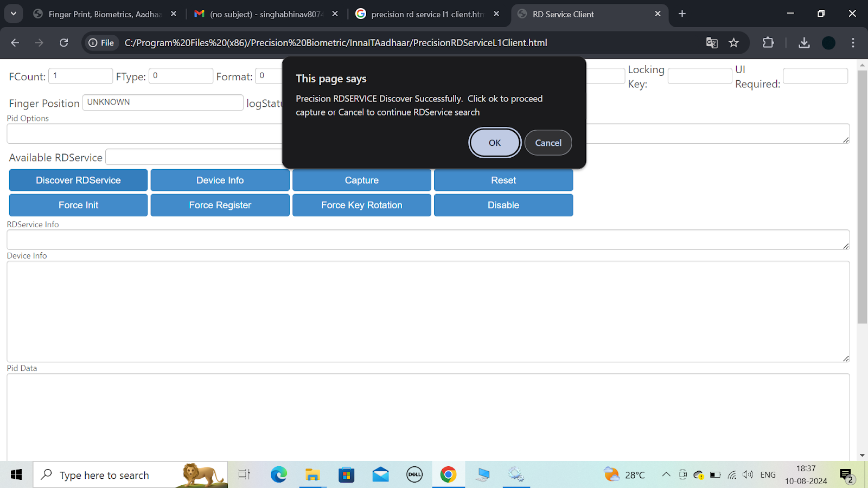The width and height of the screenshot is (868, 488).
Task: Open the Windows Start menu
Action: 16,475
